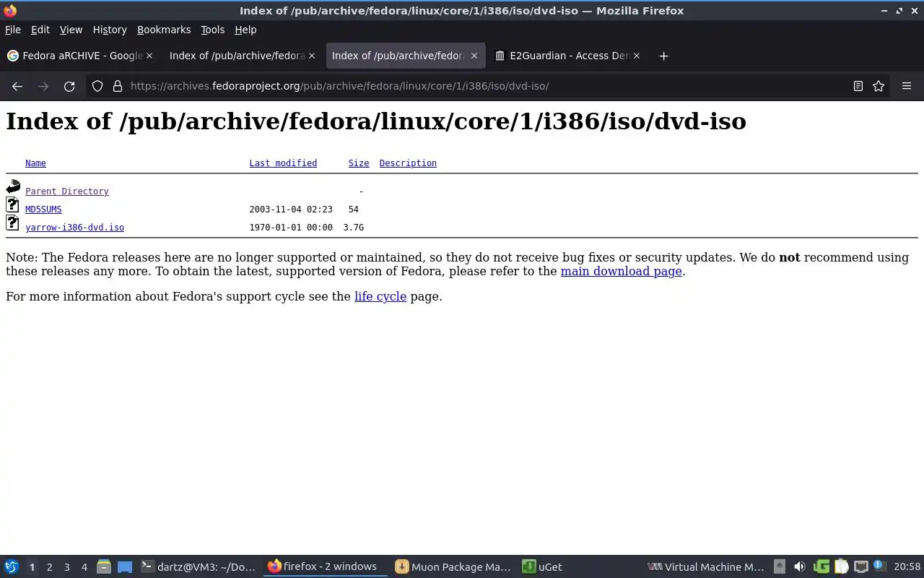924x578 pixels.
Task: Click the 1970-01-01 00:00 modified date
Action: tap(291, 228)
